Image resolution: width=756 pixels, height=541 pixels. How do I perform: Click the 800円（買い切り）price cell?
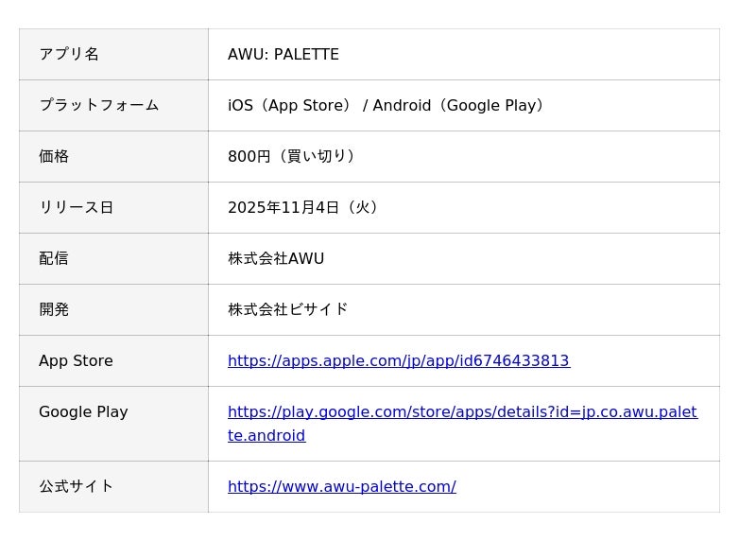[293, 157]
